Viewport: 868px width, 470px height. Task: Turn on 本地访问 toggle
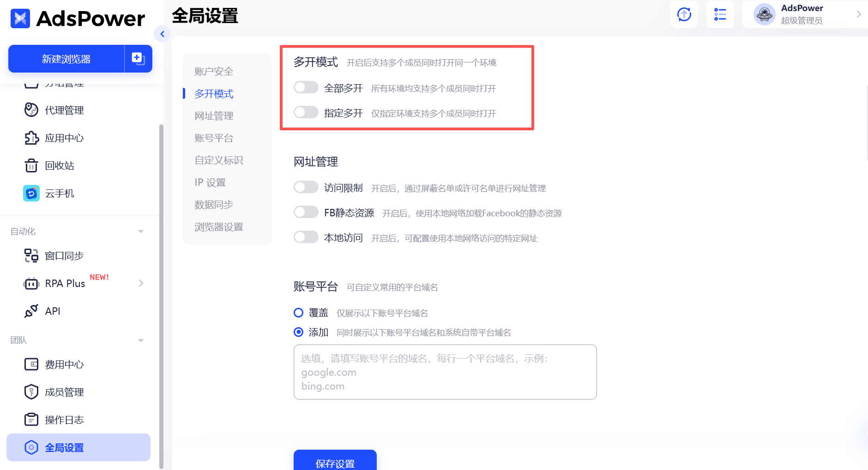tap(306, 237)
